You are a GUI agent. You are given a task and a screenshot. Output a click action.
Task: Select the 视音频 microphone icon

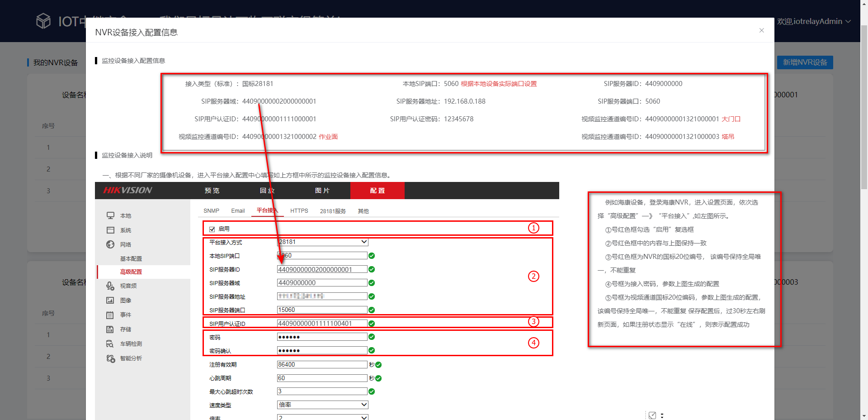pos(110,286)
